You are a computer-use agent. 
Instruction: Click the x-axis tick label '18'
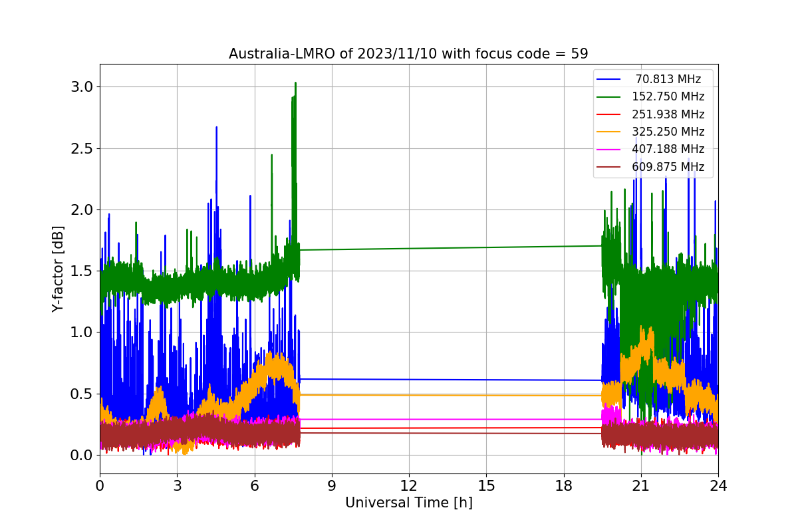click(x=563, y=486)
